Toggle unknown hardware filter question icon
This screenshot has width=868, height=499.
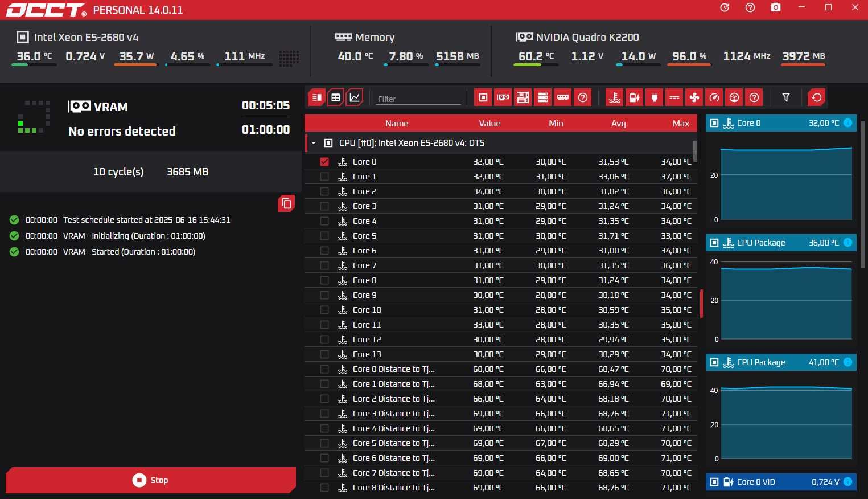583,97
